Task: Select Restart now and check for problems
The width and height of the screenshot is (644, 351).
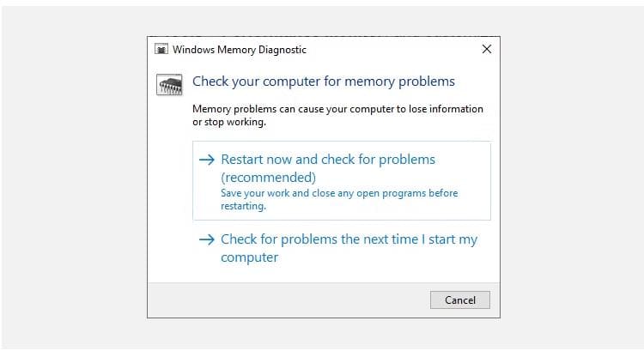Action: [342, 180]
